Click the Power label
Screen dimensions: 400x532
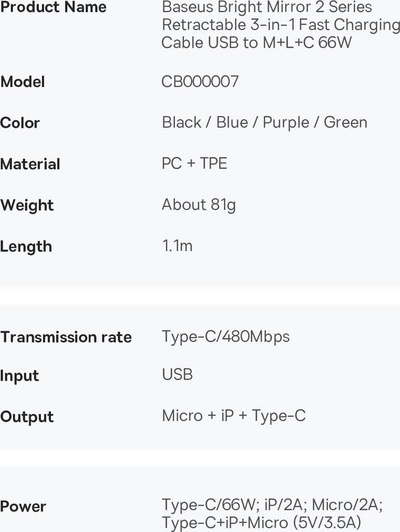[x=23, y=507]
